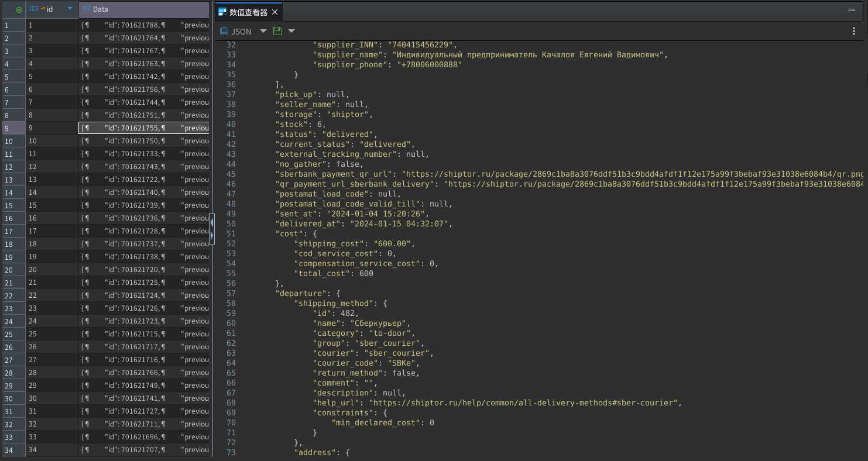This screenshot has width=868, height=461.
Task: Select row number 25 header
Action: pyautogui.click(x=13, y=334)
